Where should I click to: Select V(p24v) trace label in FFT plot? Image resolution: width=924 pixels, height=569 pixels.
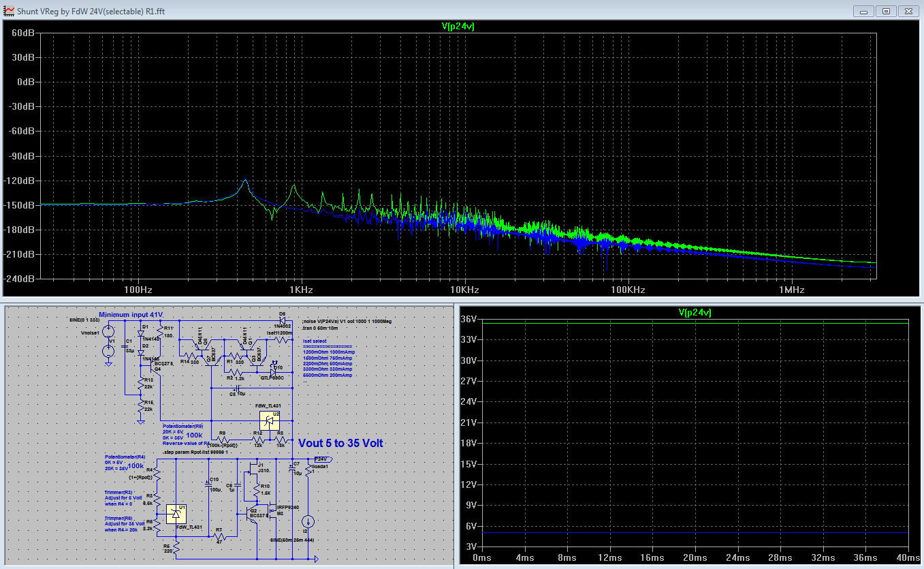457,26
